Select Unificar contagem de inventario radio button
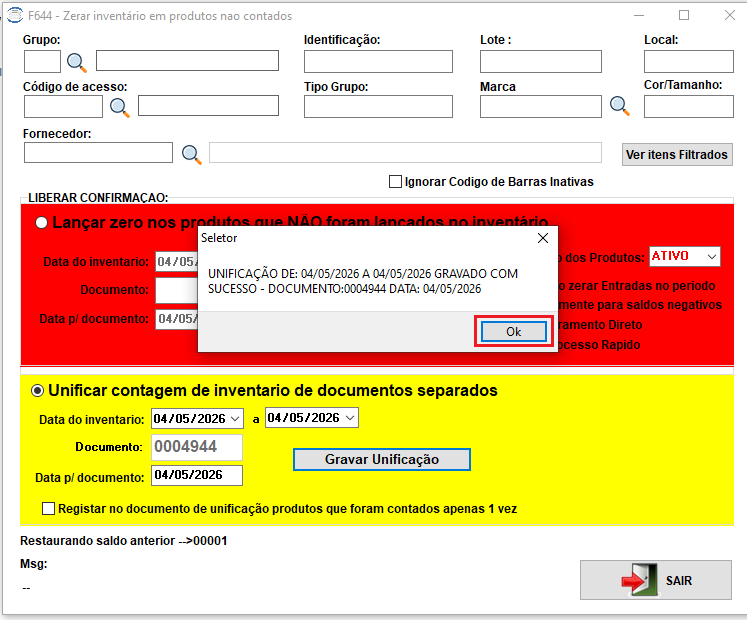Image resolution: width=747 pixels, height=620 pixels. (37, 391)
